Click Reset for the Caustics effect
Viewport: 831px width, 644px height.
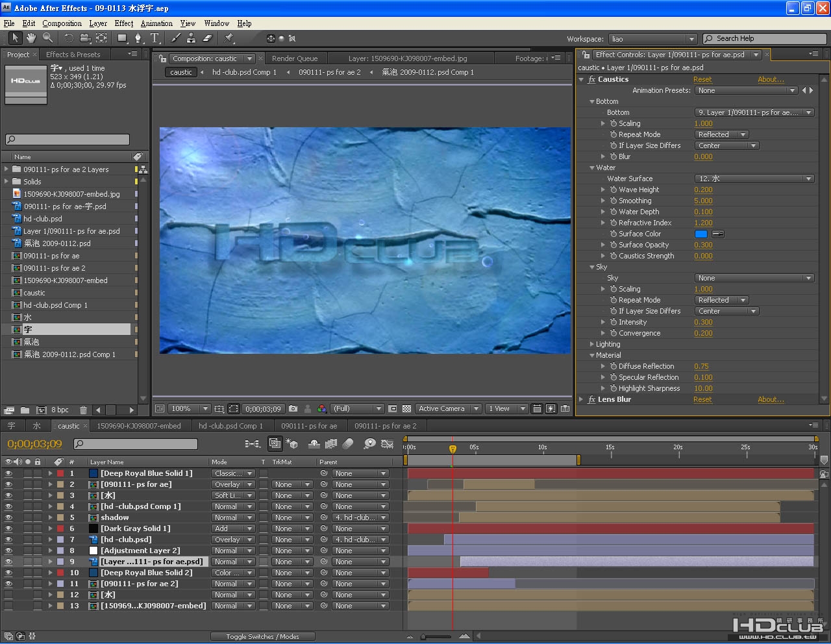(x=702, y=79)
